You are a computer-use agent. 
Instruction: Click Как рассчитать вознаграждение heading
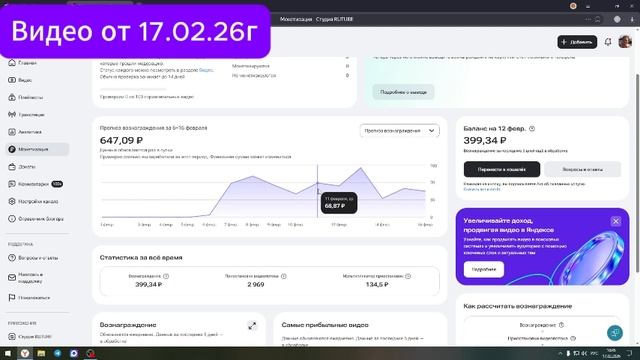518,306
